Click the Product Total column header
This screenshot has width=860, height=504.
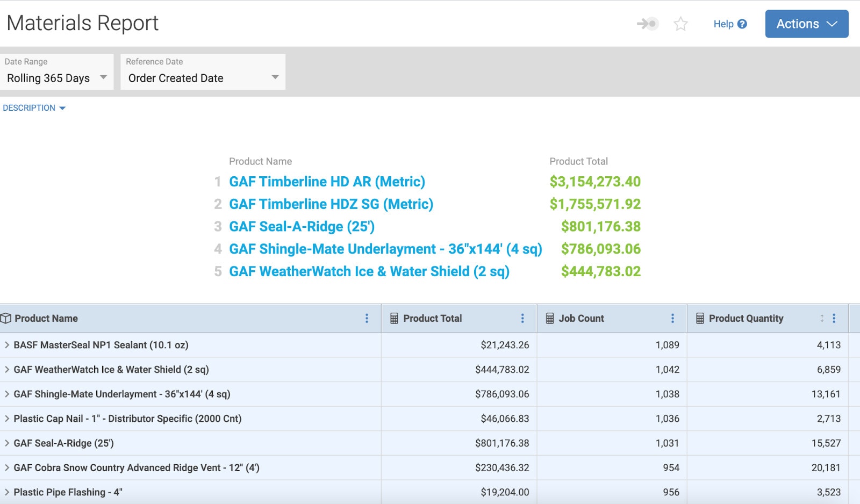click(x=432, y=318)
